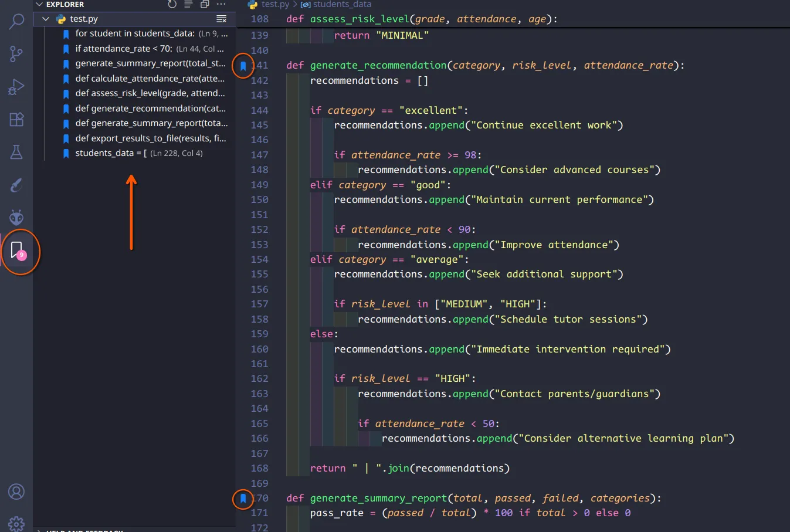The width and height of the screenshot is (790, 532).
Task: Toggle gutter bookmark at line 170
Action: 243,499
